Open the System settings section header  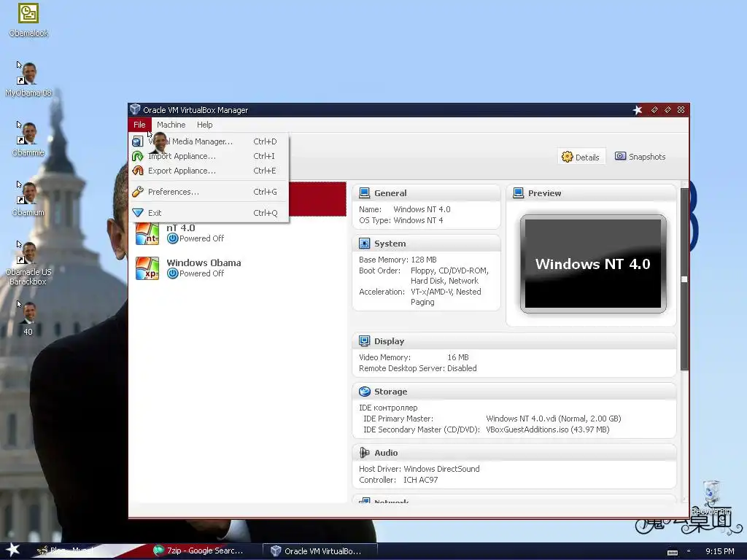pos(426,244)
